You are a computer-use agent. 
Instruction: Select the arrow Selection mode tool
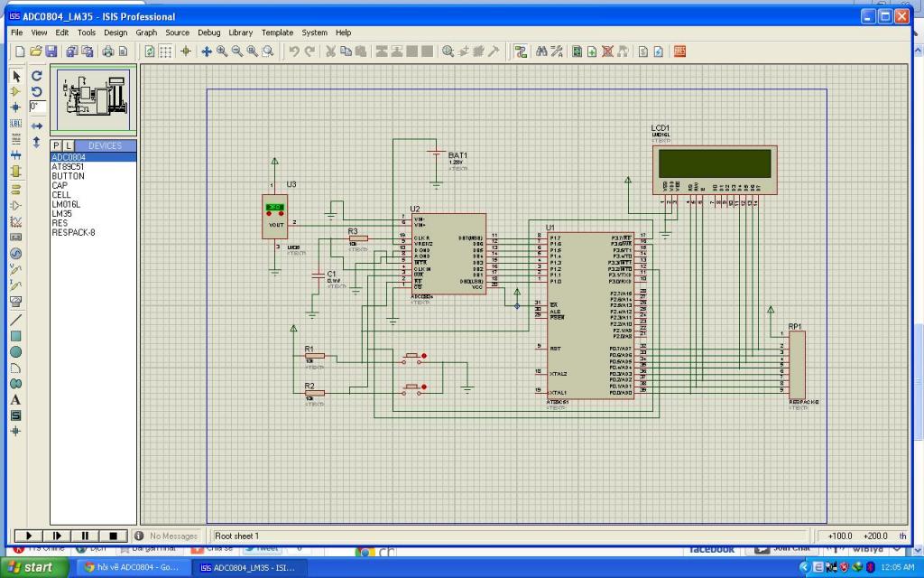pyautogui.click(x=16, y=76)
